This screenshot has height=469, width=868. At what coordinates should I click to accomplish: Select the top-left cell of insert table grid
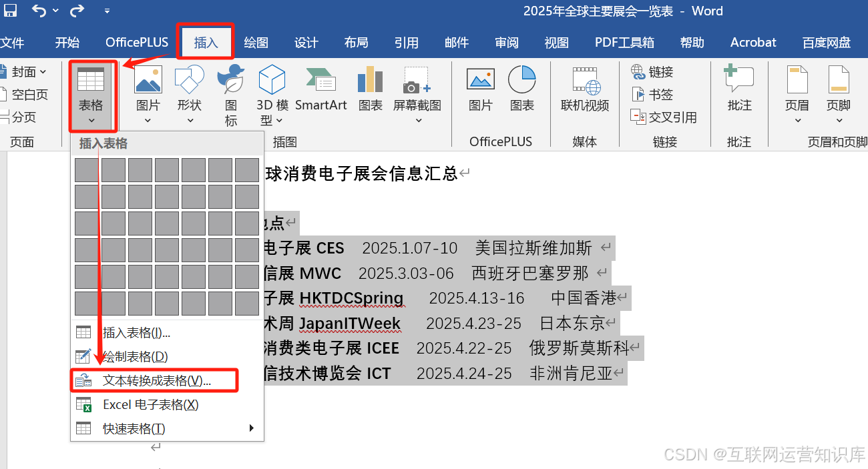point(87,170)
